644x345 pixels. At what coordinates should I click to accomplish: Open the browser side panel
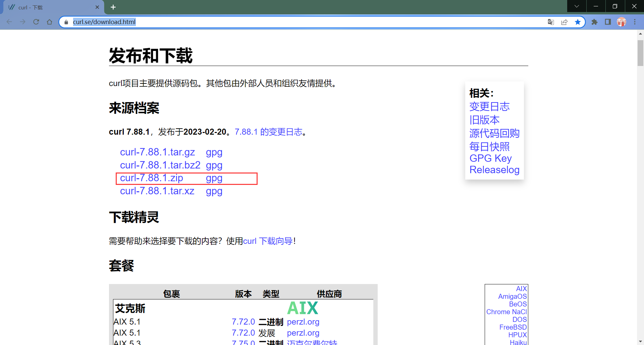point(608,22)
